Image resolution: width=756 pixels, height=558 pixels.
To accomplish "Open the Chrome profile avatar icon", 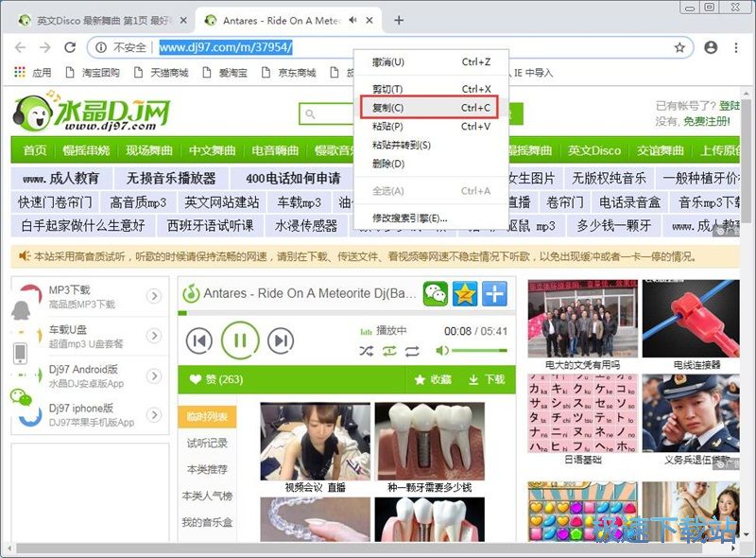I will coord(711,47).
